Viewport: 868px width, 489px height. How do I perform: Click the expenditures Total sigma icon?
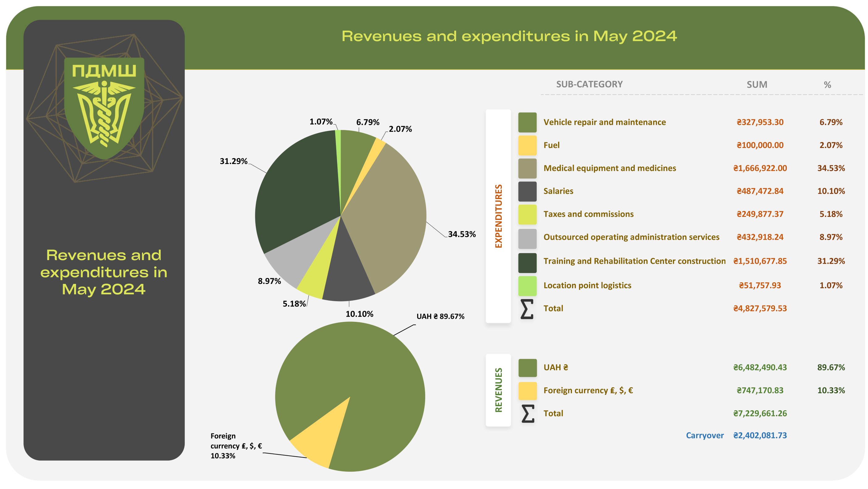click(527, 309)
